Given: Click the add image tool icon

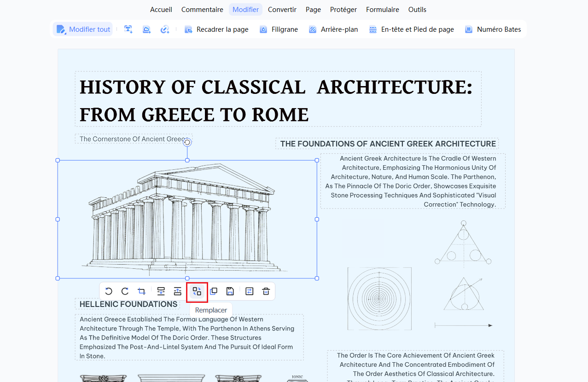Looking at the screenshot, I should 146,29.
